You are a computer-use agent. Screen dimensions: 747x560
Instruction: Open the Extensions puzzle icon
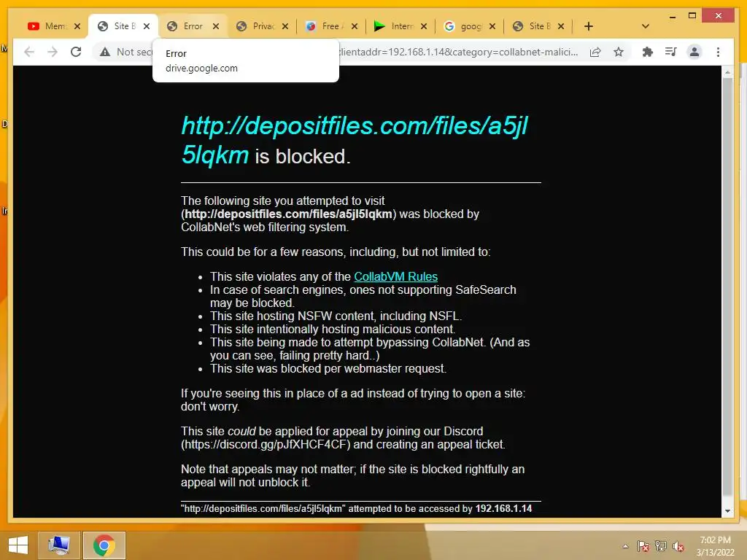[648, 52]
